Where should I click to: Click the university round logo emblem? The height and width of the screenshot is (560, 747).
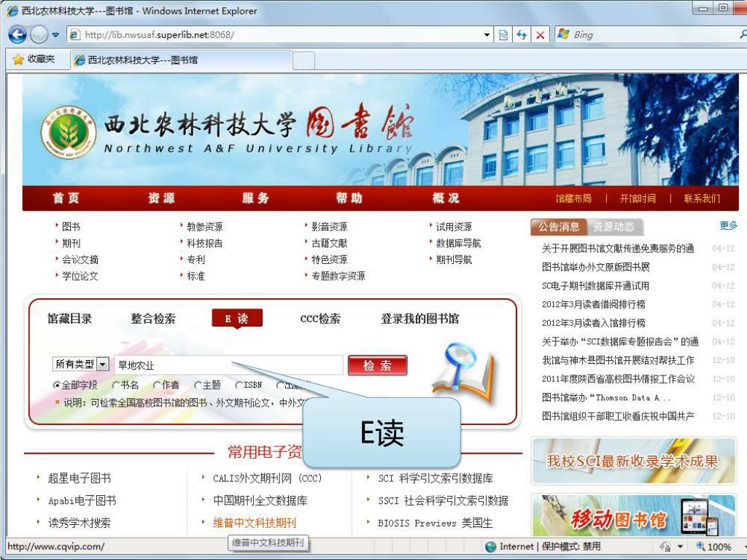pos(69,132)
